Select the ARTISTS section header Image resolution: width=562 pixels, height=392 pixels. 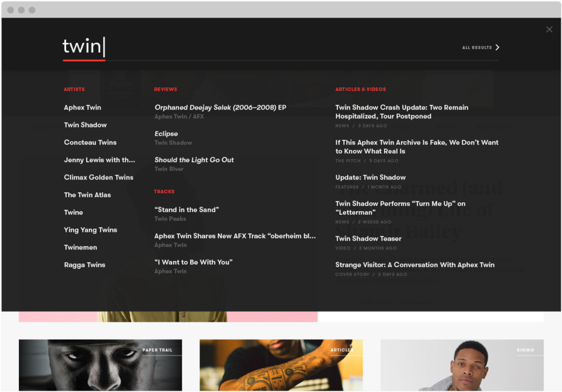coord(74,89)
